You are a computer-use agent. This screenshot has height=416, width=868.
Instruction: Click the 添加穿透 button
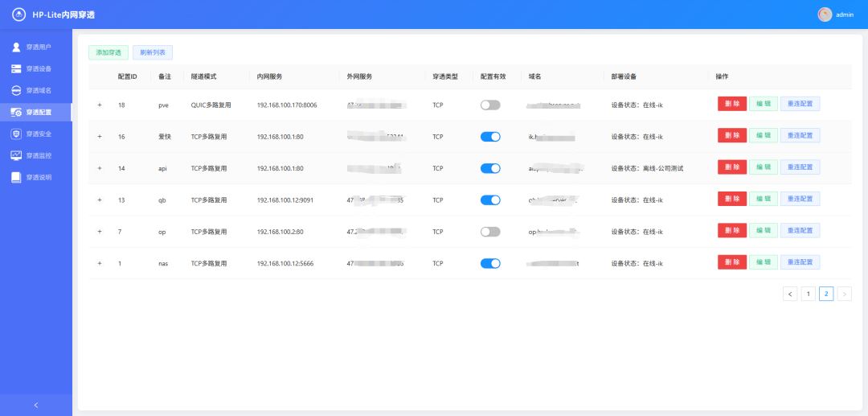pyautogui.click(x=108, y=52)
